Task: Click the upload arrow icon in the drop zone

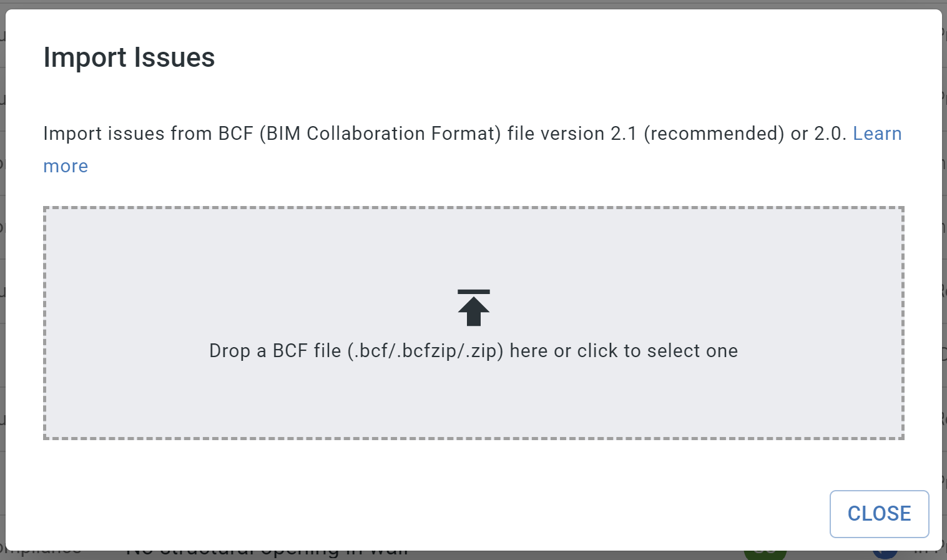Action: point(473,308)
